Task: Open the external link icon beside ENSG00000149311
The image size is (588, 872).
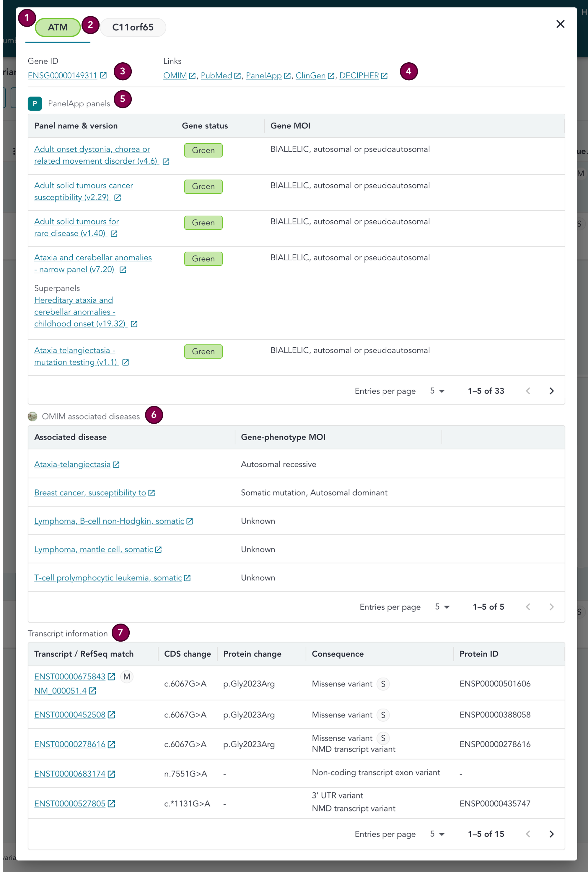Action: tap(103, 75)
